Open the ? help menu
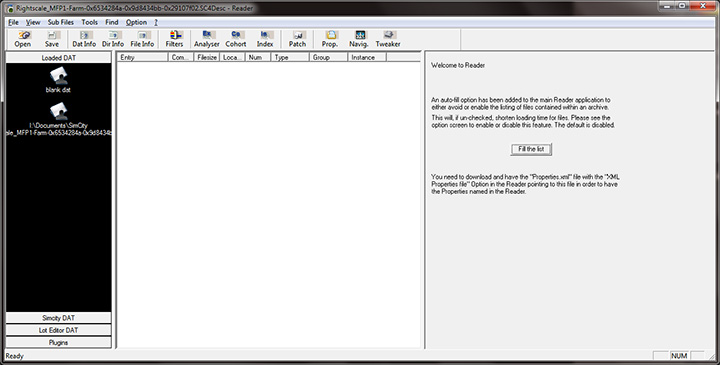Viewport: 720px width, 365px height. [x=156, y=22]
